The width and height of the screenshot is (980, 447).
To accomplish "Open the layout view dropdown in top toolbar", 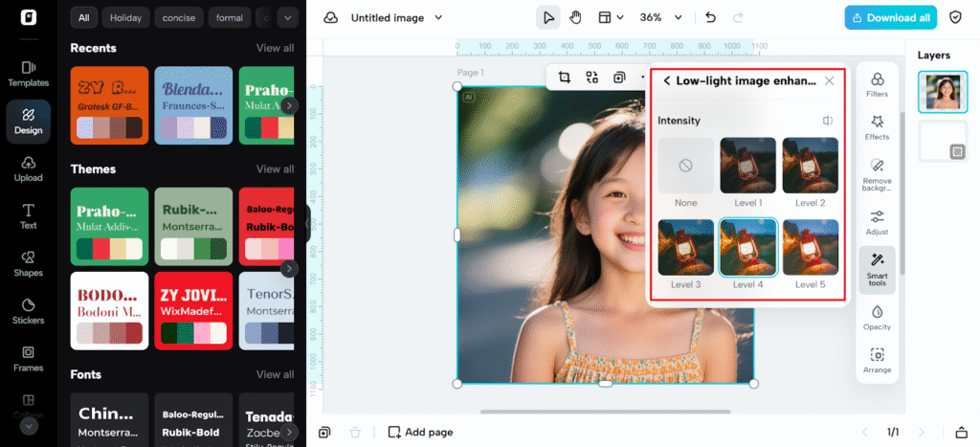I will pos(611,17).
